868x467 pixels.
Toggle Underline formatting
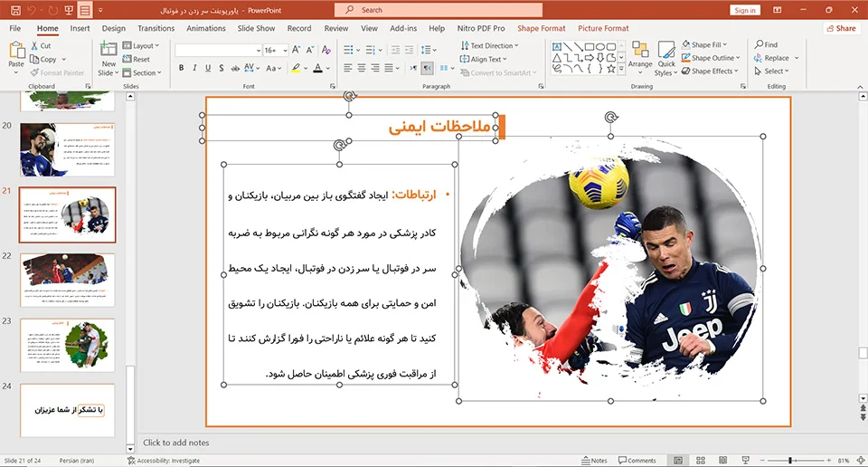pyautogui.click(x=208, y=68)
